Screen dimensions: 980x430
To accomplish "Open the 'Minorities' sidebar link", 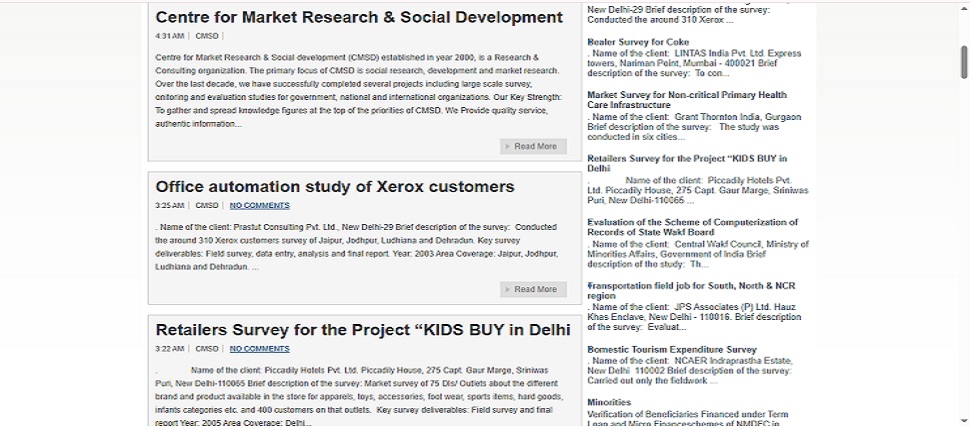I will coord(609,403).
